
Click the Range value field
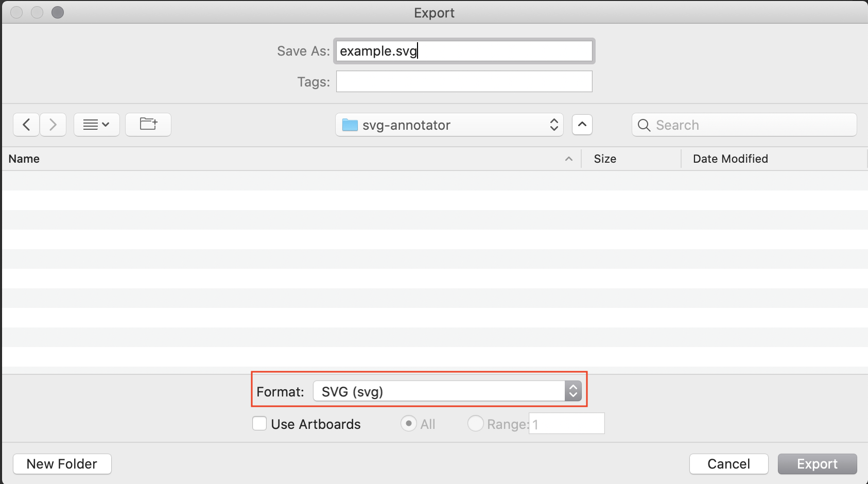click(x=567, y=424)
